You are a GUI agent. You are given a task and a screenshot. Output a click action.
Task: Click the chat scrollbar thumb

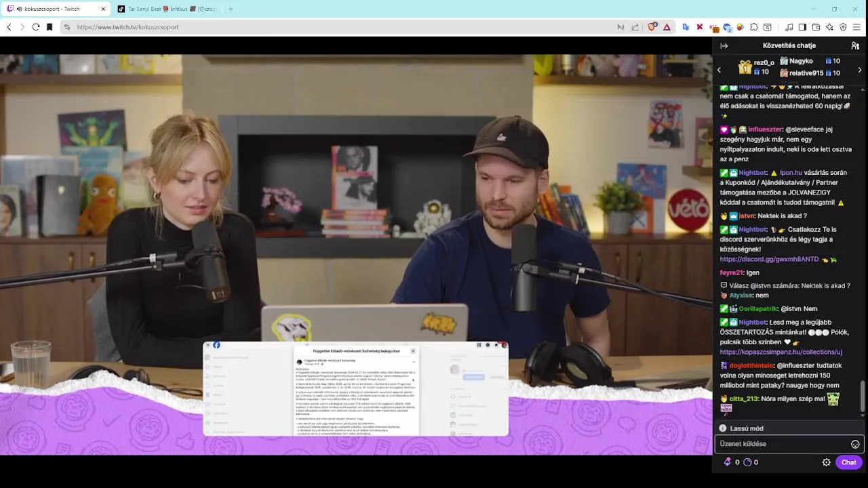pyautogui.click(x=863, y=396)
